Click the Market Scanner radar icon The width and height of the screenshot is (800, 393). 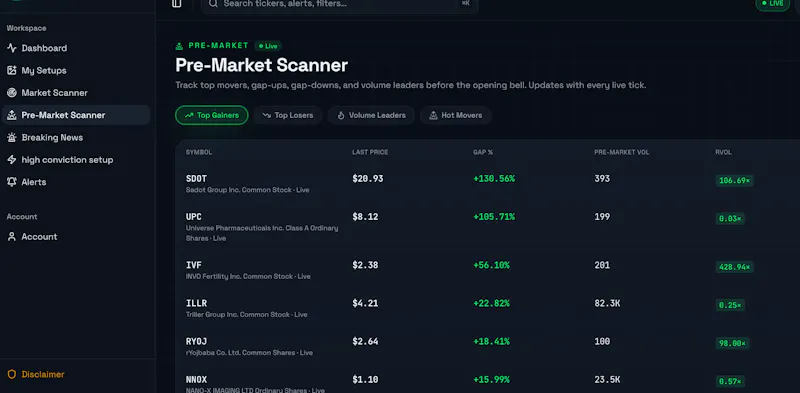[x=12, y=93]
